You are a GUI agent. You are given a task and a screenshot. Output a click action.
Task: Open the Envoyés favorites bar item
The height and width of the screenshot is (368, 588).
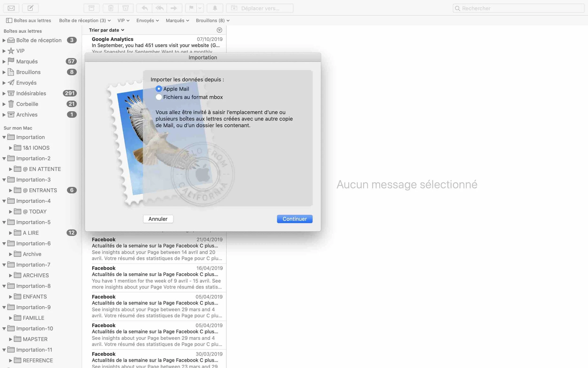[x=147, y=20]
